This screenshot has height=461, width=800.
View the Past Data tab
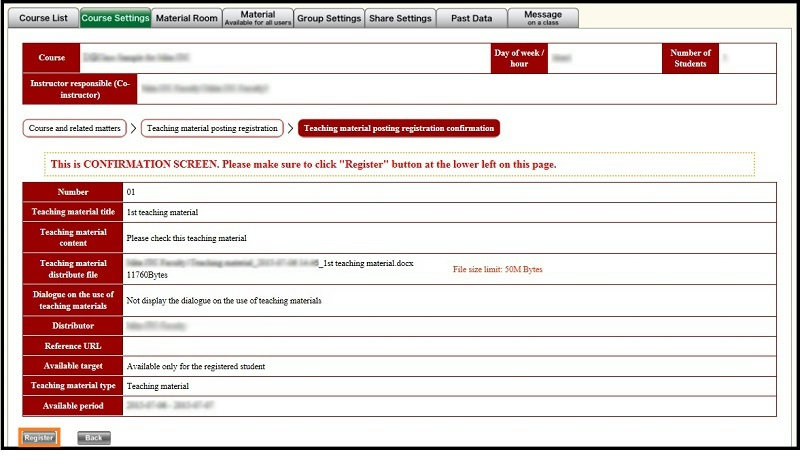472,18
